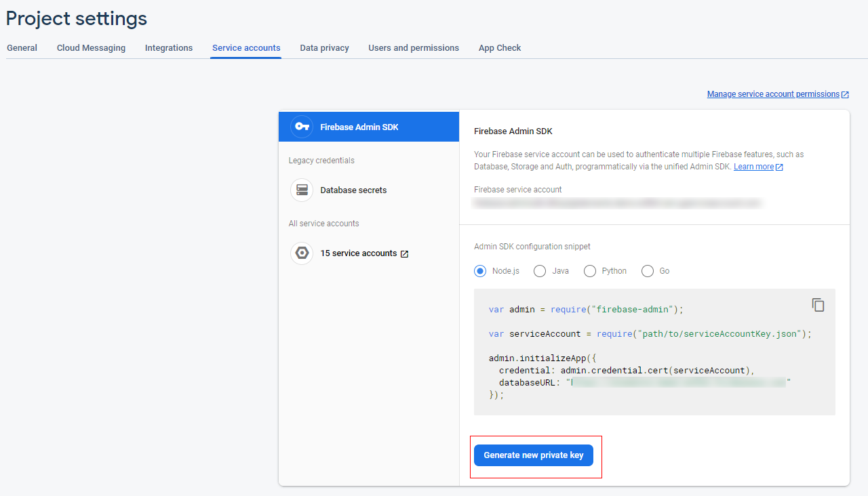Viewport: 868px width, 496px height.
Task: Click the key icon beside Firebase Admin SDK
Action: (302, 127)
